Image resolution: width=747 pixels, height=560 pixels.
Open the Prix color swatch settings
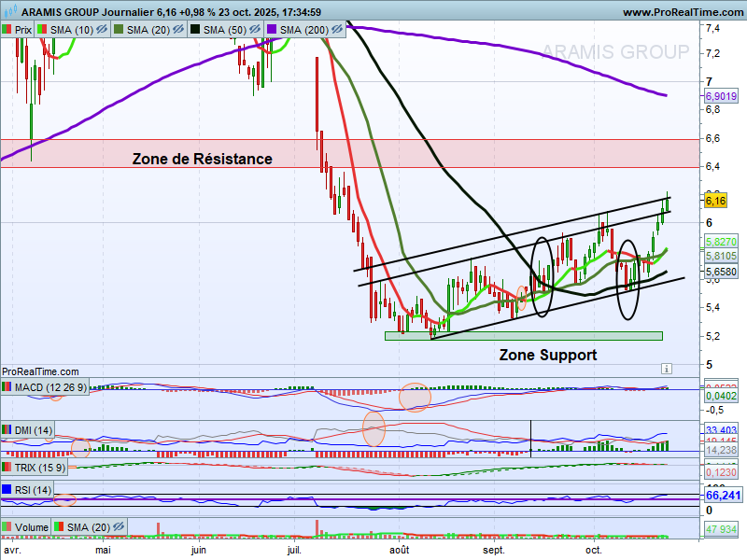(7, 30)
